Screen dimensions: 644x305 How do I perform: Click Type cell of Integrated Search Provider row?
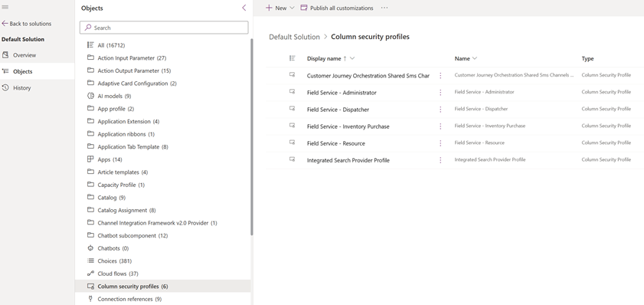pos(606,159)
